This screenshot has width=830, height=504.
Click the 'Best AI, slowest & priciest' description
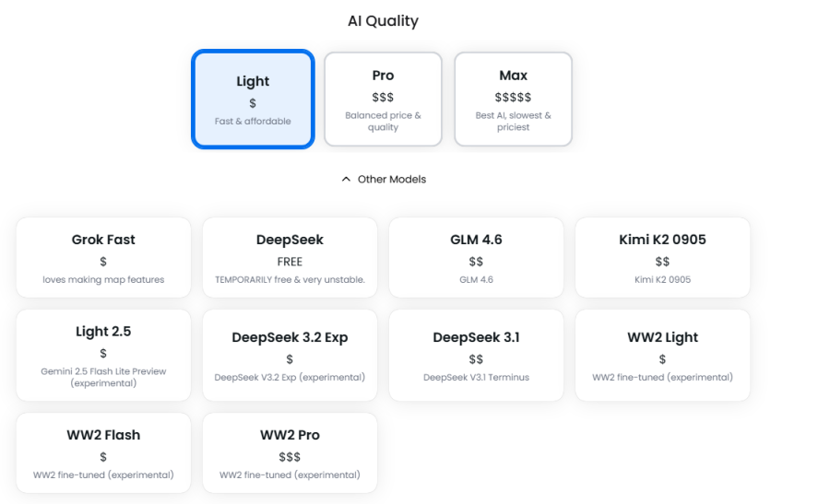pyautogui.click(x=513, y=122)
